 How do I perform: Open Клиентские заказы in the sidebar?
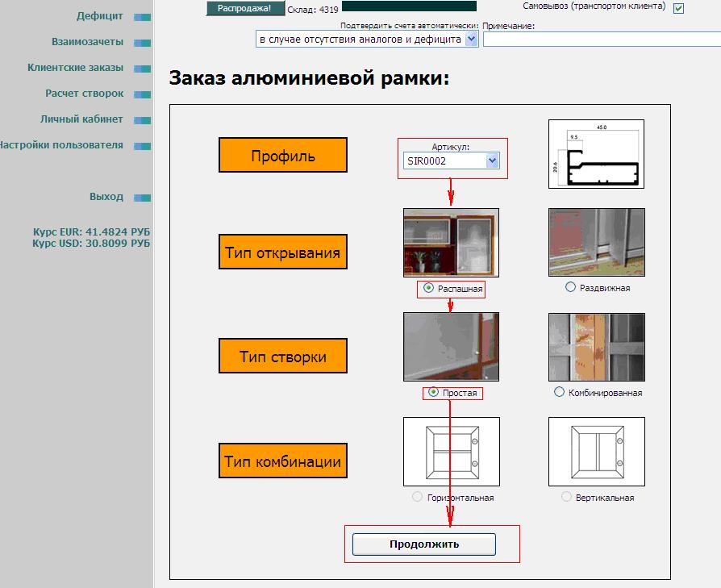coord(86,68)
